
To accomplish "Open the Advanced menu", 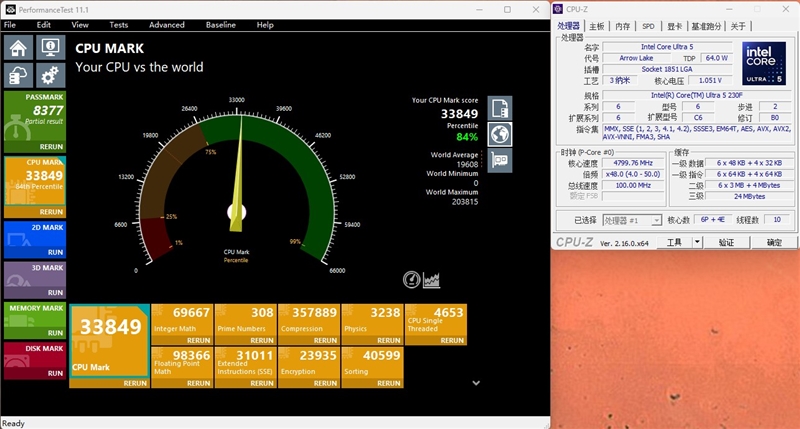I will coord(167,24).
